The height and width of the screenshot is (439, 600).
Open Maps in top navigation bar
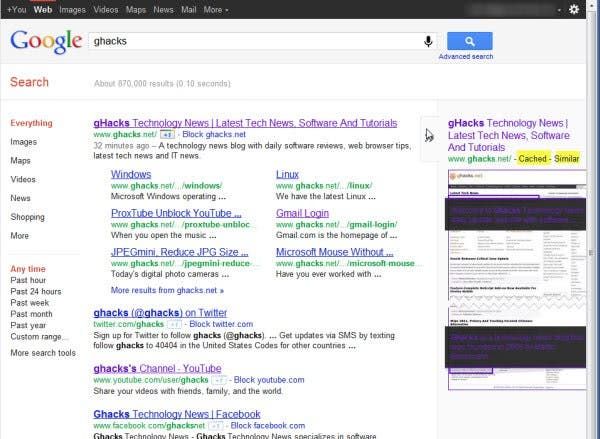[x=136, y=10]
